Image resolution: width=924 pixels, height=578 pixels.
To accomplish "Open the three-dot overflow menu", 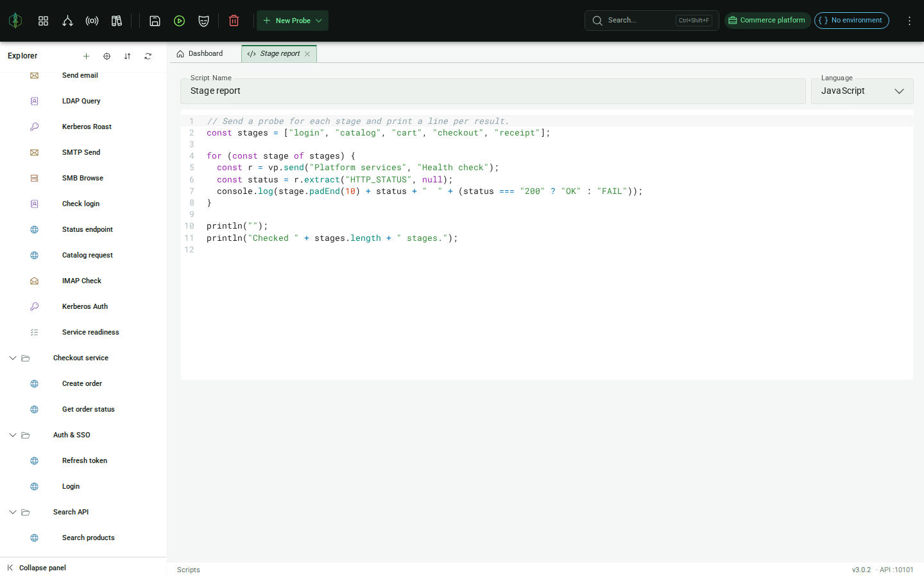I will tap(909, 21).
